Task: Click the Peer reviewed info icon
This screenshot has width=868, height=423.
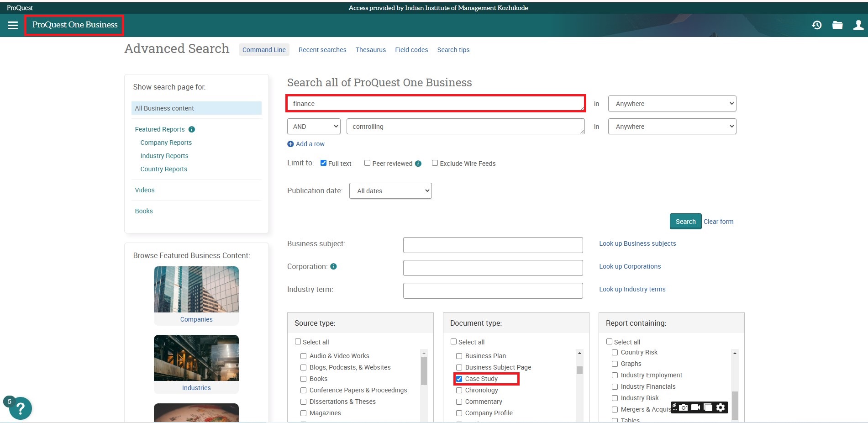Action: [x=418, y=164]
